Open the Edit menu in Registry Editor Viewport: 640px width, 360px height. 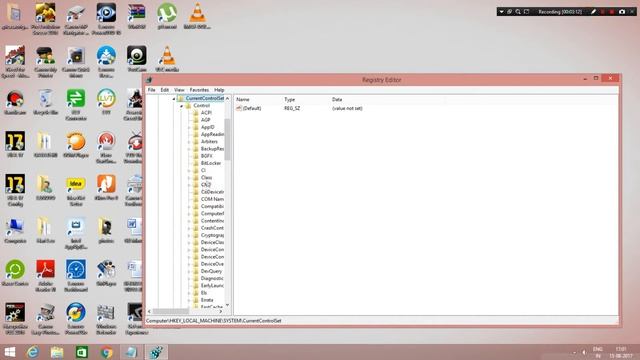[164, 90]
